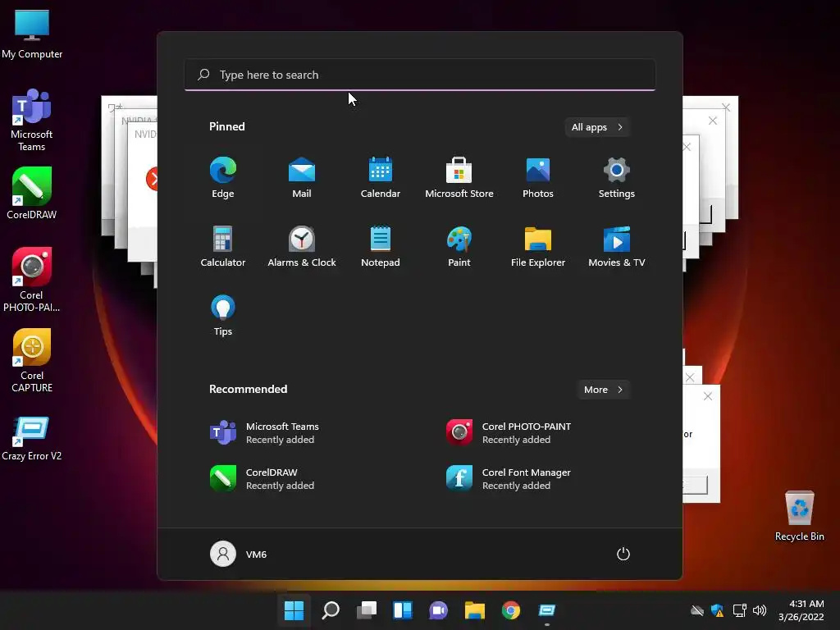Open Notepad from pinned apps
840x630 pixels.
[x=381, y=246]
